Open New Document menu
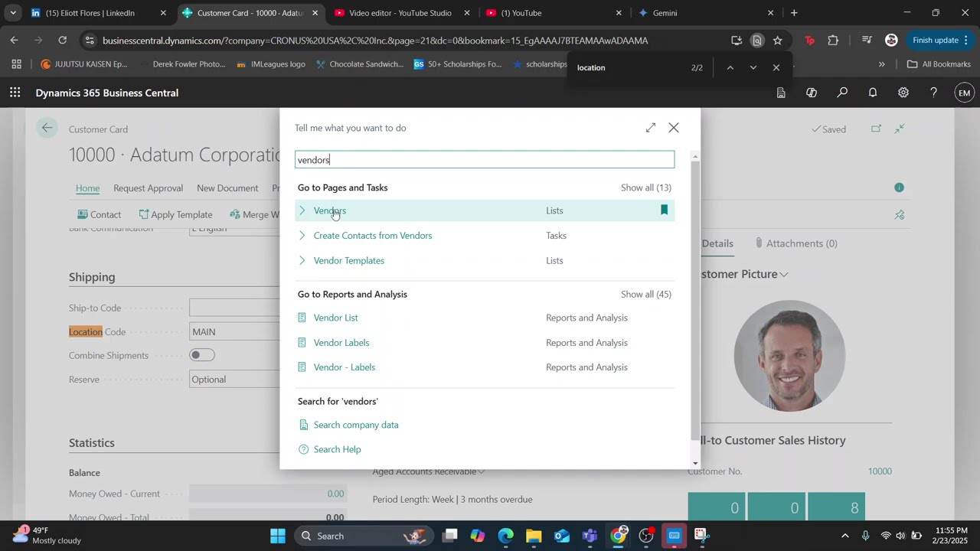The image size is (980, 551). pyautogui.click(x=227, y=188)
